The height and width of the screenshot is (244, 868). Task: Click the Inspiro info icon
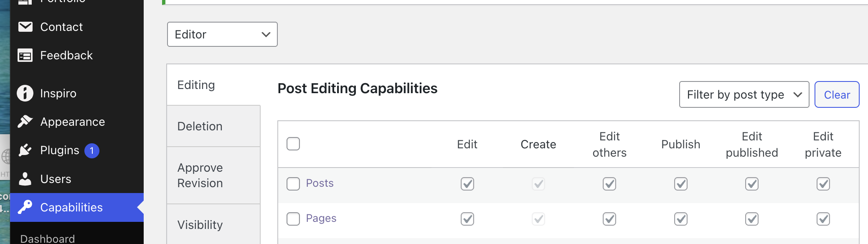click(25, 93)
